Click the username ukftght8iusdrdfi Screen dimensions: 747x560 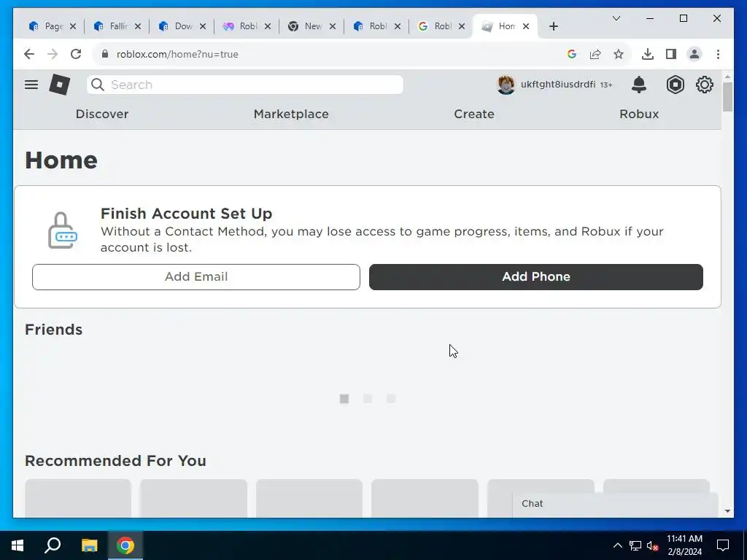558,85
